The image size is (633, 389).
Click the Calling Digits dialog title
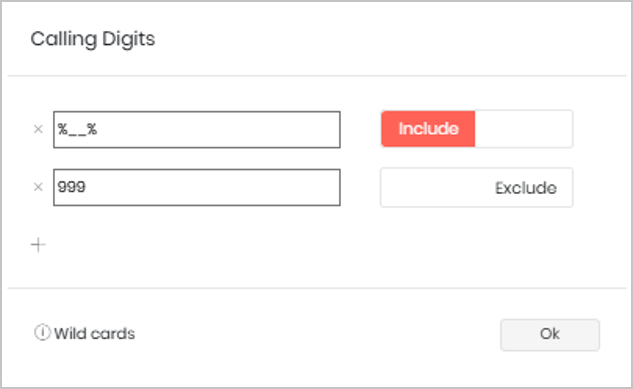93,40
